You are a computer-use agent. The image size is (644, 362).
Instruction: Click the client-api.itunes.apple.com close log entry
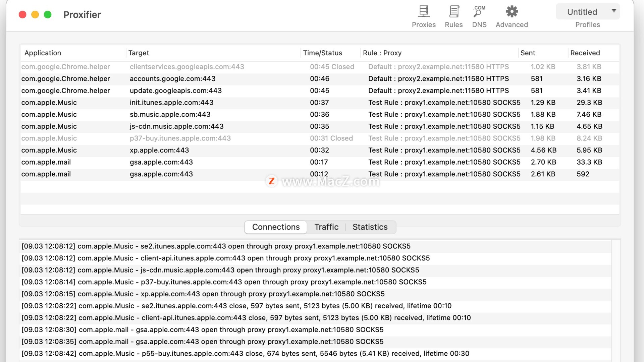click(x=316, y=318)
